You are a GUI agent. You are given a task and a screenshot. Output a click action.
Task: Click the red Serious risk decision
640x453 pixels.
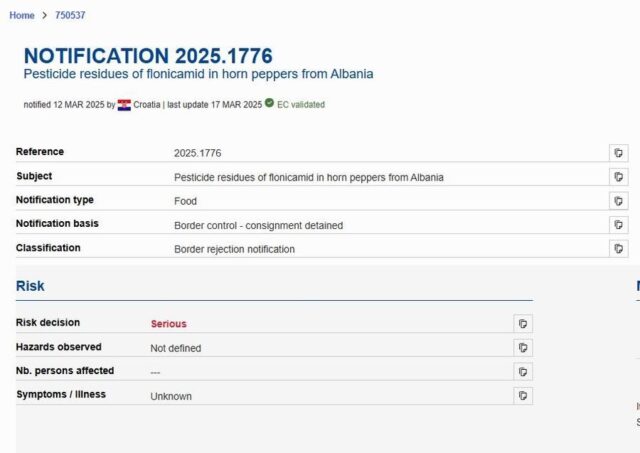[x=168, y=324]
